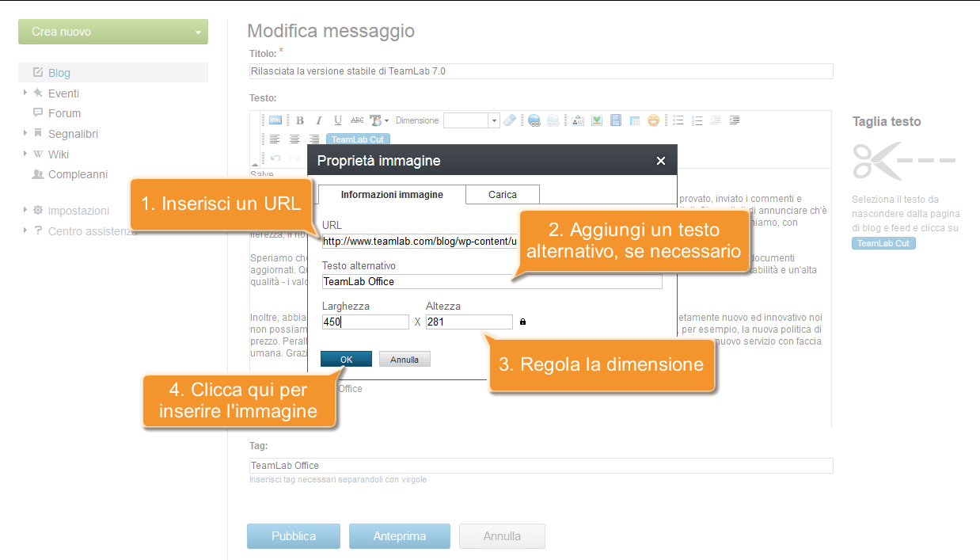Click the TeamLab Cut toolbar button
Image resolution: width=980 pixels, height=560 pixels.
[358, 139]
